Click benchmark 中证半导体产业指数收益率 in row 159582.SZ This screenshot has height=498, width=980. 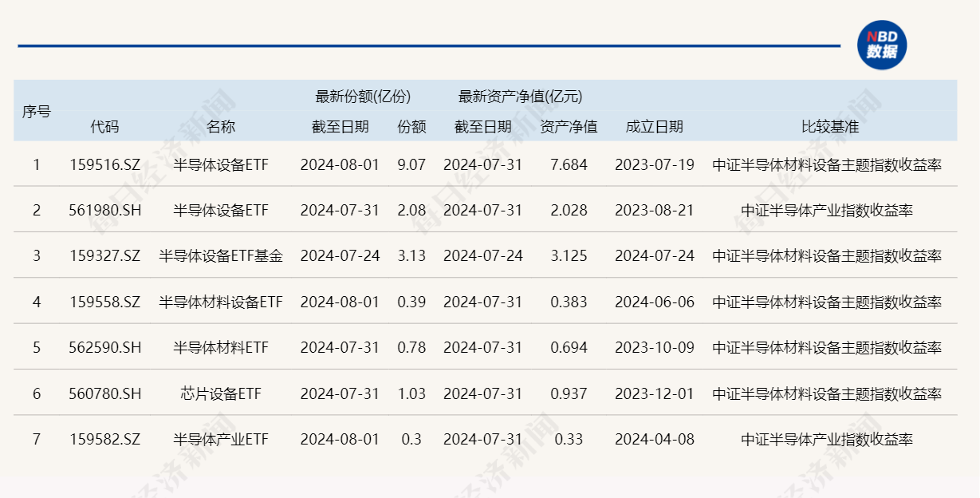(827, 439)
